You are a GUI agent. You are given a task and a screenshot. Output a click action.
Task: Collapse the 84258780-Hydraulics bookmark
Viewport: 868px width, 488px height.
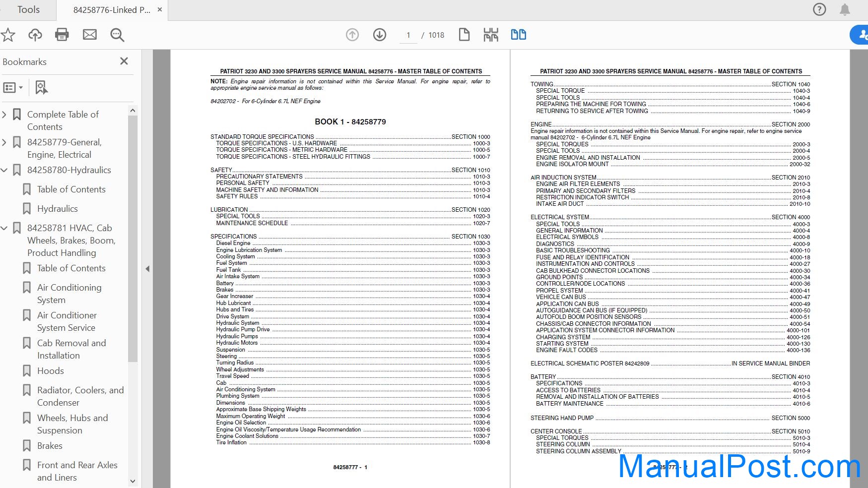pos(4,170)
